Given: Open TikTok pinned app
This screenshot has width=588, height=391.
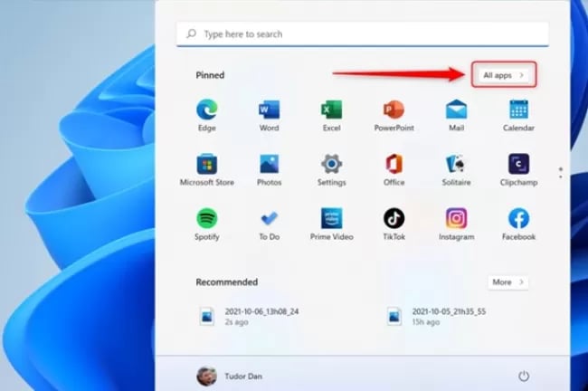Looking at the screenshot, I should click(394, 224).
